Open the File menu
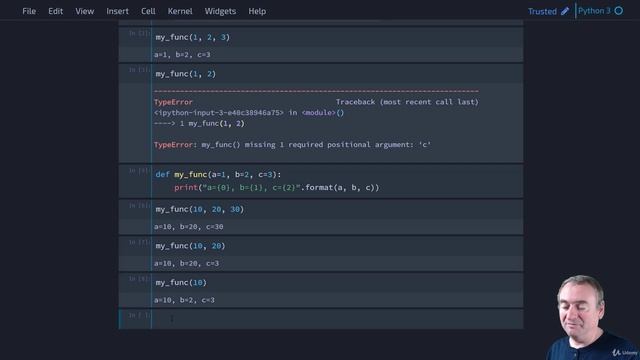This screenshot has width=640, height=360. (x=29, y=11)
